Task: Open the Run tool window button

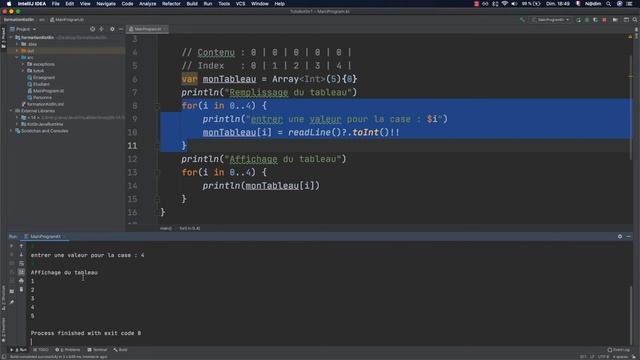Action: coord(19,350)
